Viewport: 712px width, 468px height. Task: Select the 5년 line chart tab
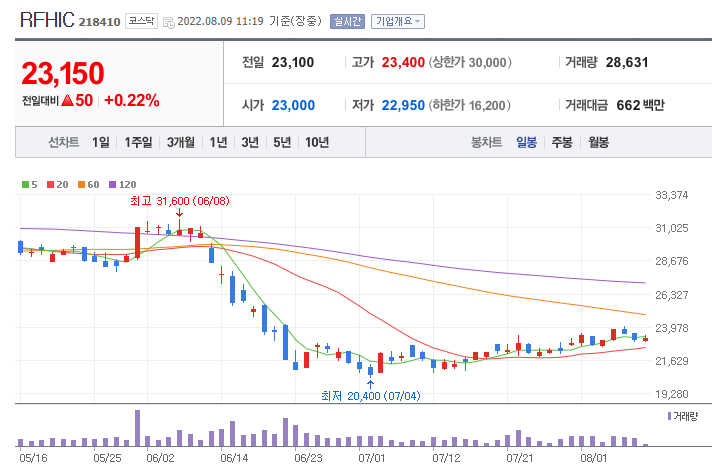point(282,143)
